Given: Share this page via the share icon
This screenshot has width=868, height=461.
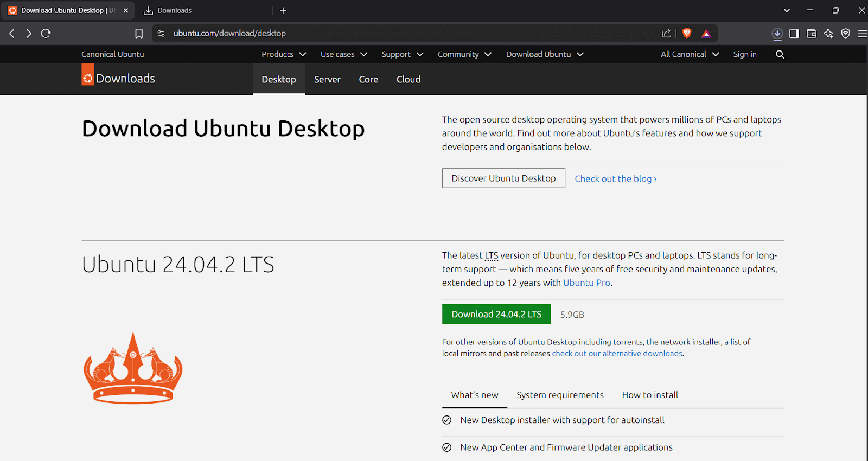Looking at the screenshot, I should point(666,34).
